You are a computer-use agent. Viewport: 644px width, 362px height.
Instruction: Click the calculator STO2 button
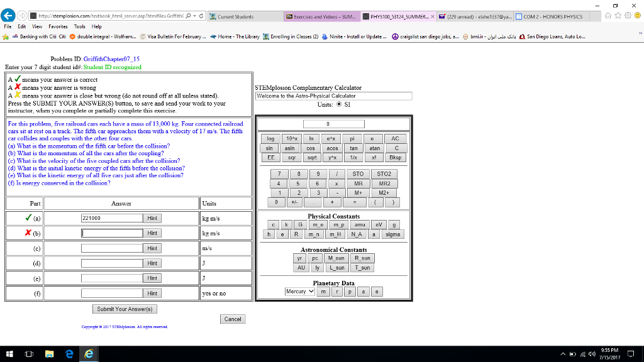click(384, 174)
